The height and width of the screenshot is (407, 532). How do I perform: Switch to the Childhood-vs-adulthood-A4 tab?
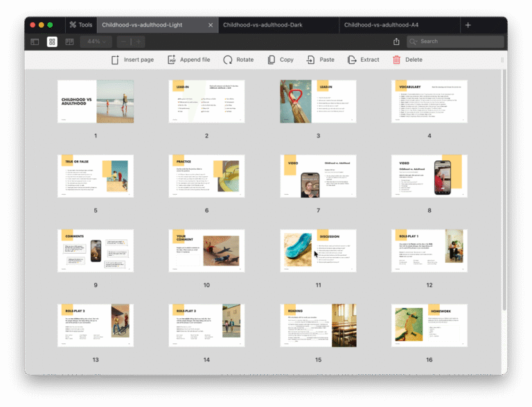point(381,25)
